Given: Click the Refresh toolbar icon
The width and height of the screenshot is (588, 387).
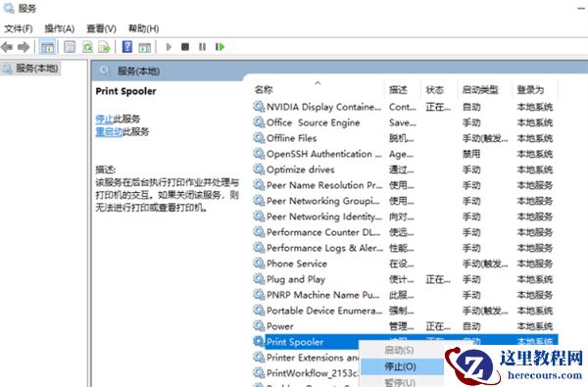Looking at the screenshot, I should tap(87, 47).
